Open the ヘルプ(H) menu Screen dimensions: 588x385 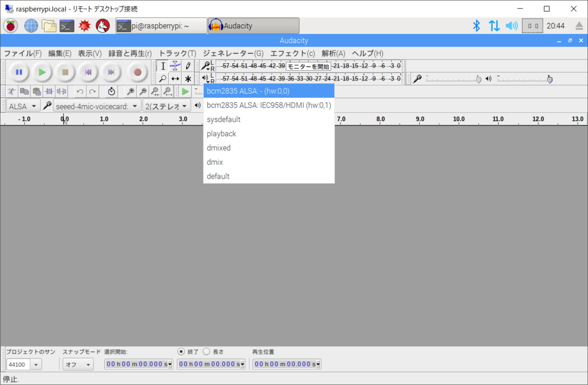pyautogui.click(x=367, y=53)
